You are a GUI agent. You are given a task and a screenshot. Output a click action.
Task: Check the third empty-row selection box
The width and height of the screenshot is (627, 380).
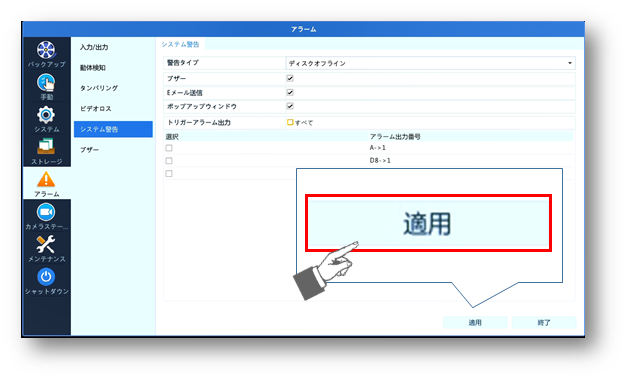click(169, 174)
